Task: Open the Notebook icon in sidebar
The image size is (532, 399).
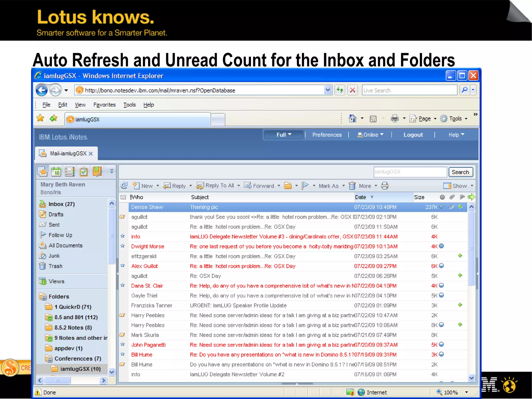Action: point(97,172)
